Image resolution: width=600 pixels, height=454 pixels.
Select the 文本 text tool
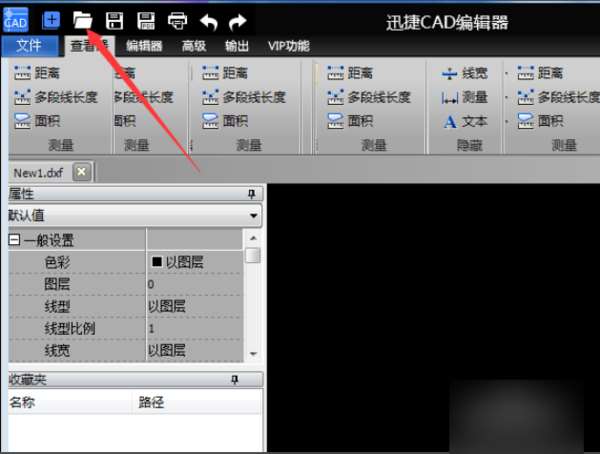[x=465, y=122]
